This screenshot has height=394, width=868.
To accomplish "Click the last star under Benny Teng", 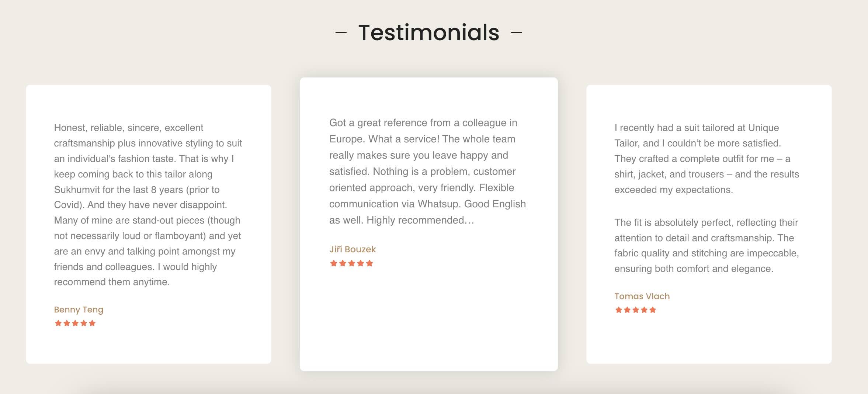I will coord(93,323).
